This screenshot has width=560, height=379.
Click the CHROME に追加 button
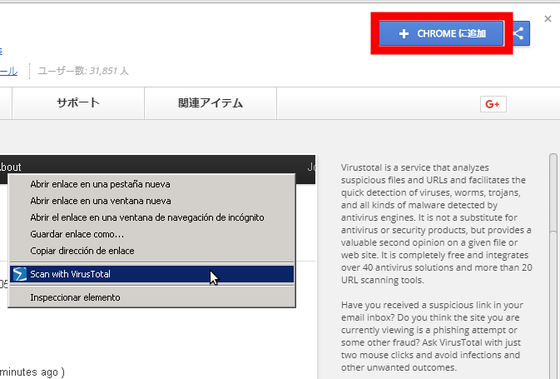point(441,34)
